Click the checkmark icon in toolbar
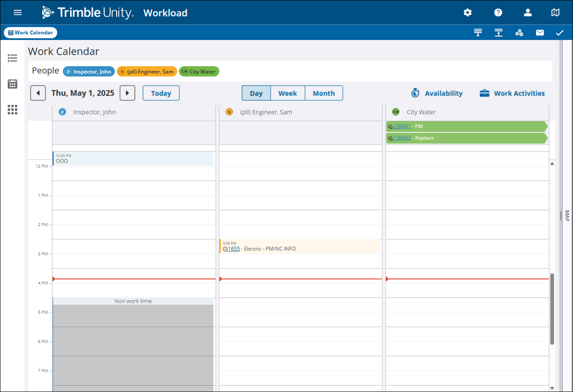Screen dimensions: 573x392 click(559, 33)
